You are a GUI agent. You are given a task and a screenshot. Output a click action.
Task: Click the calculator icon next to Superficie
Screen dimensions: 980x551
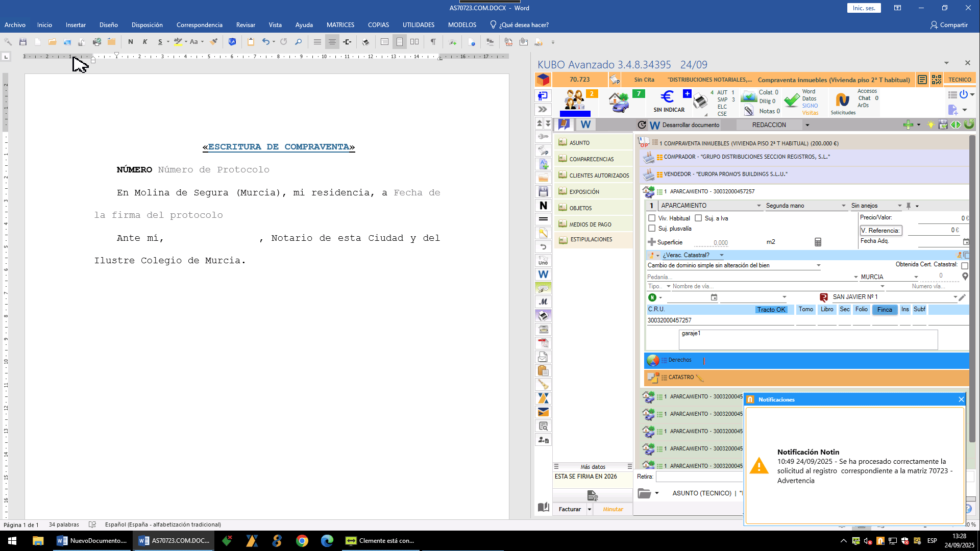coord(818,242)
